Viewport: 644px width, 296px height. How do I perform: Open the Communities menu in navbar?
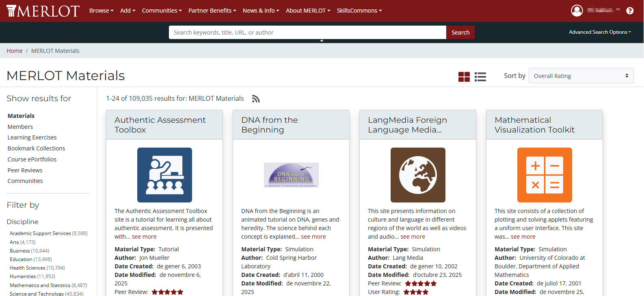[x=162, y=11]
